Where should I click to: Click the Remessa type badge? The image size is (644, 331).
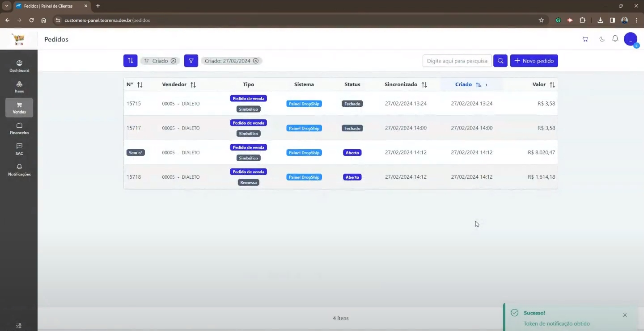tap(249, 183)
